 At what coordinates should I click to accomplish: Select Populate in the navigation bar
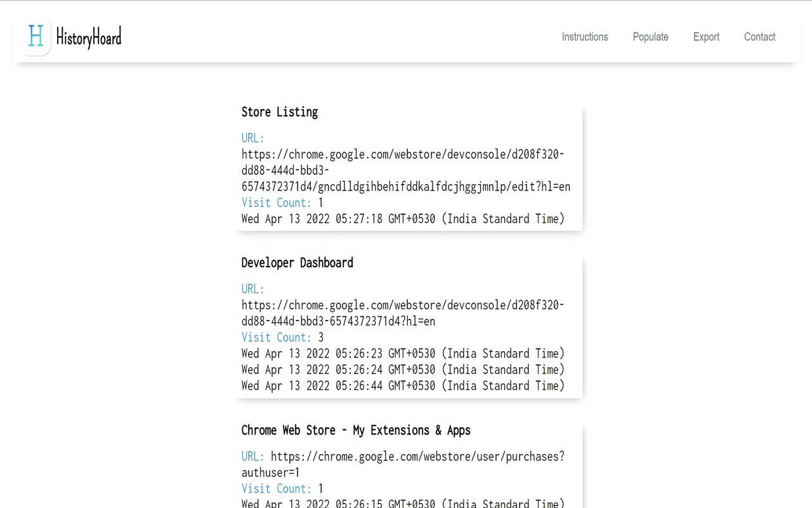click(x=650, y=37)
